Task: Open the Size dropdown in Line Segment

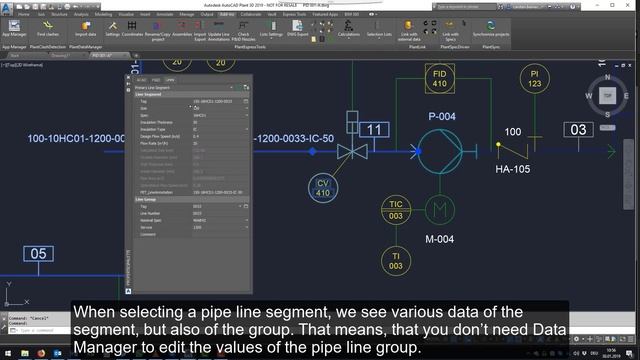Action: pyautogui.click(x=247, y=108)
